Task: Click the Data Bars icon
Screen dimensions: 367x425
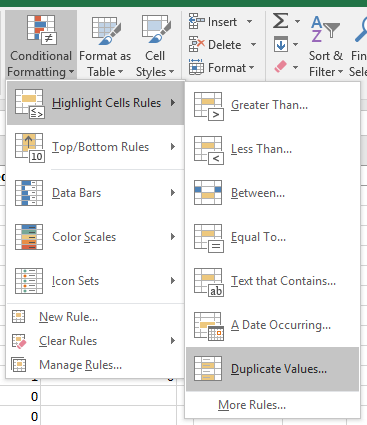Action: click(x=29, y=193)
